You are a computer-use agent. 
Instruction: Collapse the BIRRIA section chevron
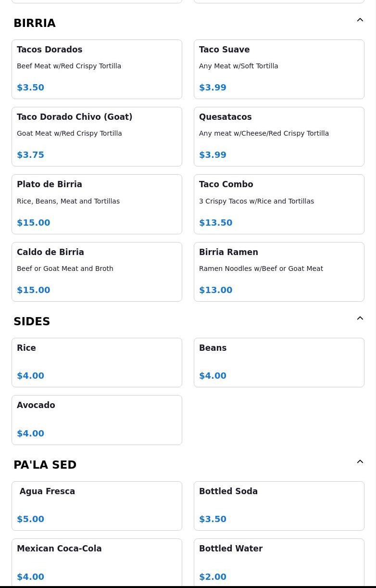pyautogui.click(x=360, y=20)
